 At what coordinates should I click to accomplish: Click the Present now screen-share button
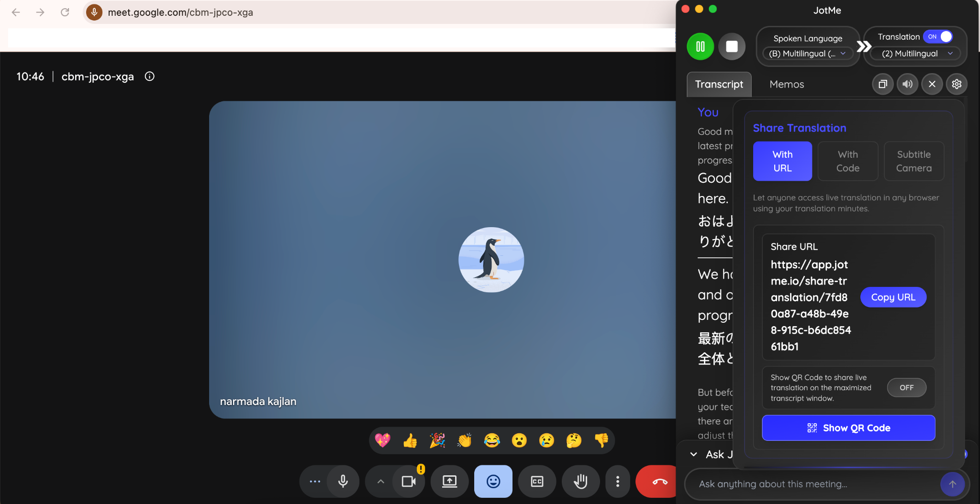449,482
